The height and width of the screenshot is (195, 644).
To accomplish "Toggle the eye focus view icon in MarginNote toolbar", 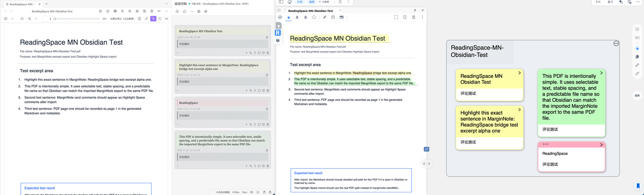I will (x=280, y=17).
